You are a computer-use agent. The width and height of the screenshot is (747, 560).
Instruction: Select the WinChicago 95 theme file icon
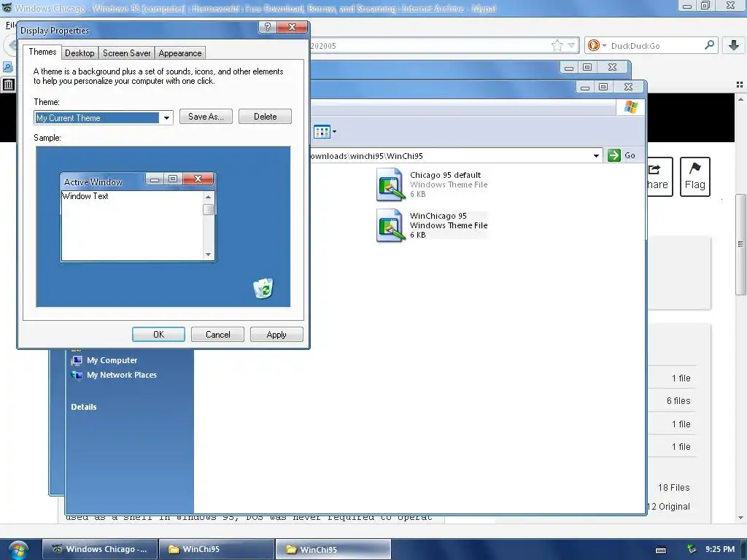pyautogui.click(x=390, y=225)
